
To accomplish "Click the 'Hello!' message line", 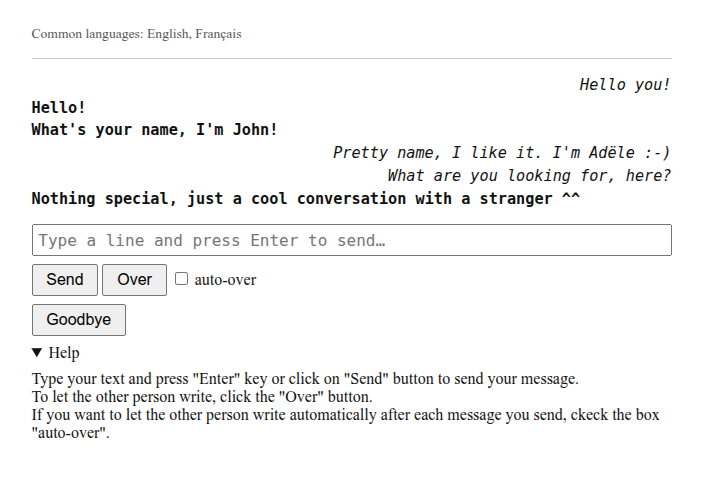I will [59, 108].
